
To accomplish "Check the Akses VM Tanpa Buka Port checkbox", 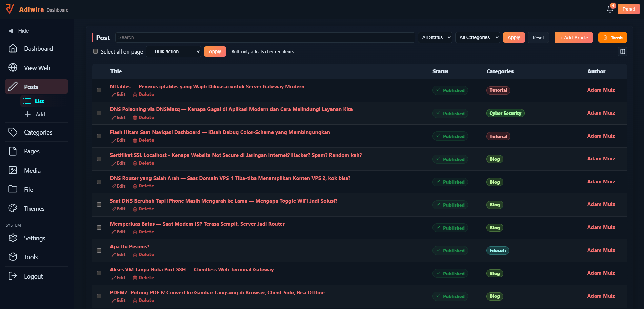I will (99, 273).
